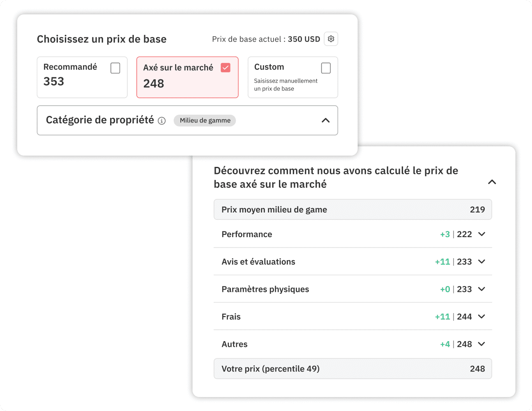Expand the Avis et évaluations breakdown
This screenshot has height=411, width=532.
coord(482,261)
